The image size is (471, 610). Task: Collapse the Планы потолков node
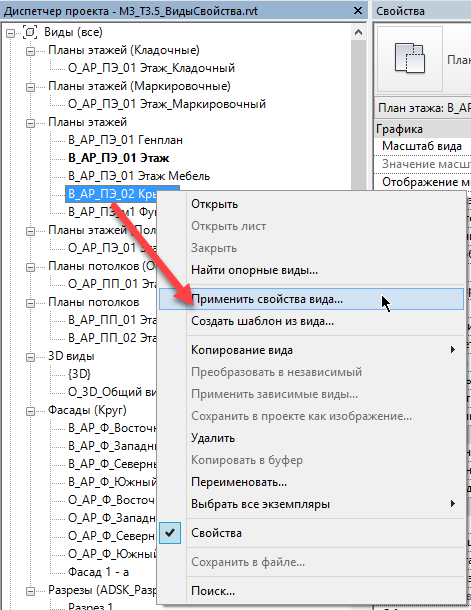pos(30,303)
